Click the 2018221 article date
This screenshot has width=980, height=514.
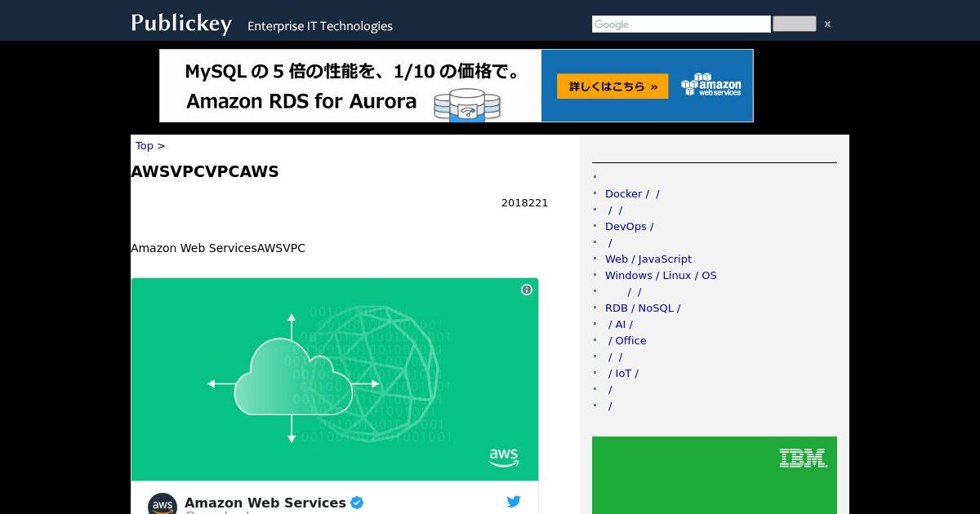coord(524,202)
